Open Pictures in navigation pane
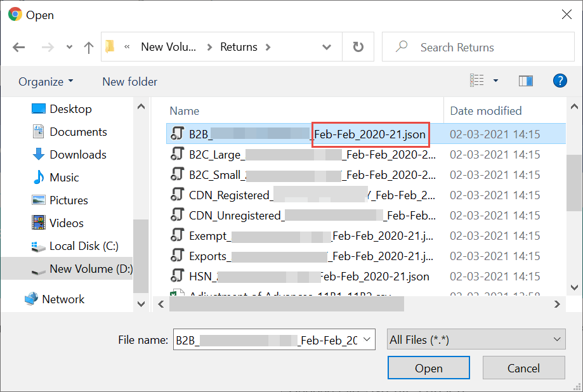583x392 pixels. click(x=60, y=200)
